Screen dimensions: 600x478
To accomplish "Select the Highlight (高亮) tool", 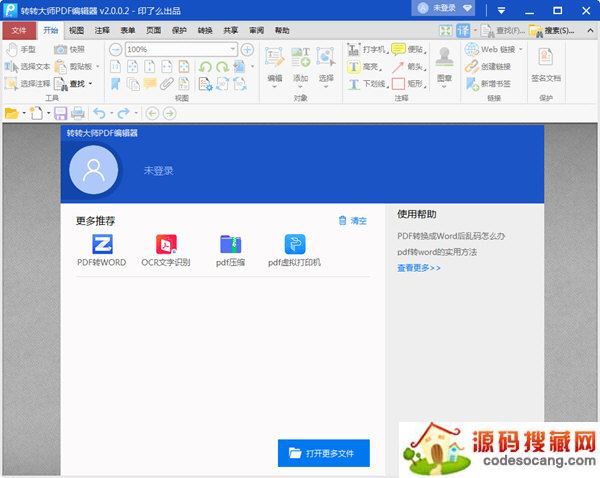I will [x=364, y=67].
